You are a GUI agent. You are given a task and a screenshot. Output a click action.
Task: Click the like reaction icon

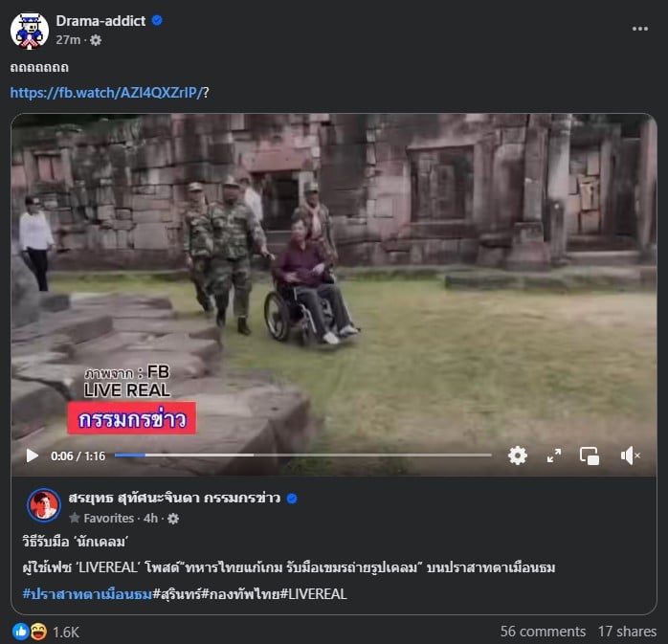tap(20, 632)
